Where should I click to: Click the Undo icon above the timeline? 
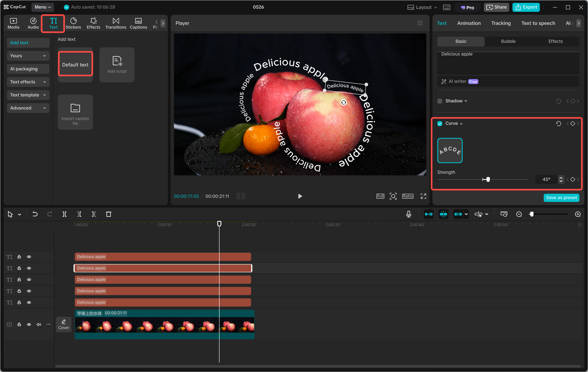(x=35, y=214)
